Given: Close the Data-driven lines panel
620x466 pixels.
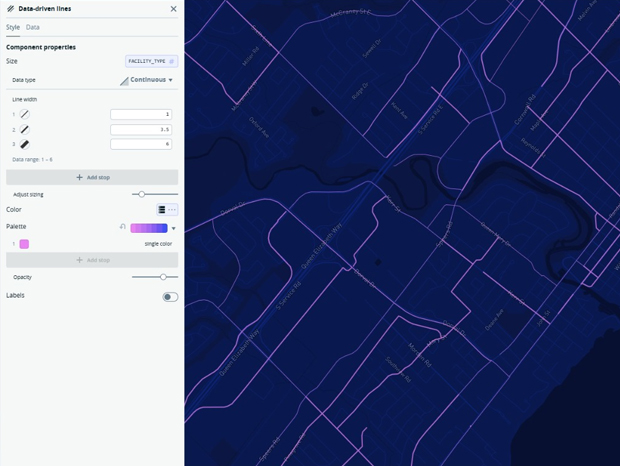Looking at the screenshot, I should click(173, 9).
